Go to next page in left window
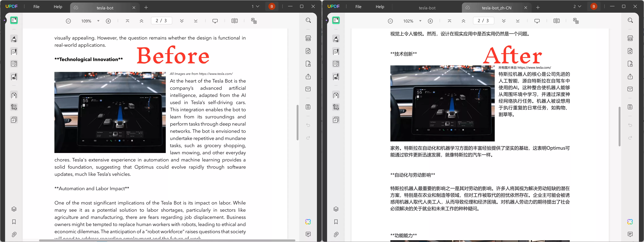The height and width of the screenshot is (242, 644). coord(182,21)
